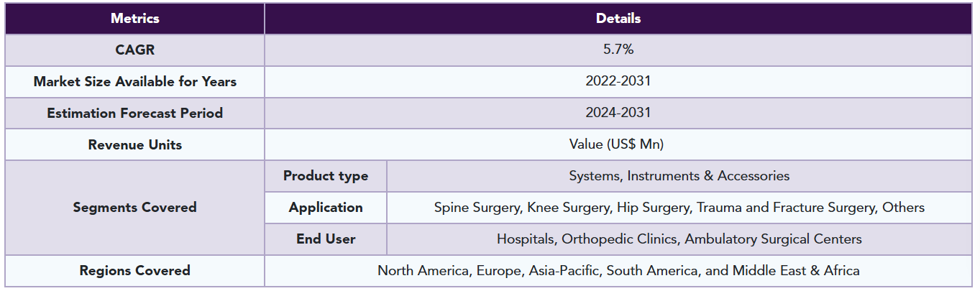Click the 2024-2031 forecast value

[x=618, y=113]
